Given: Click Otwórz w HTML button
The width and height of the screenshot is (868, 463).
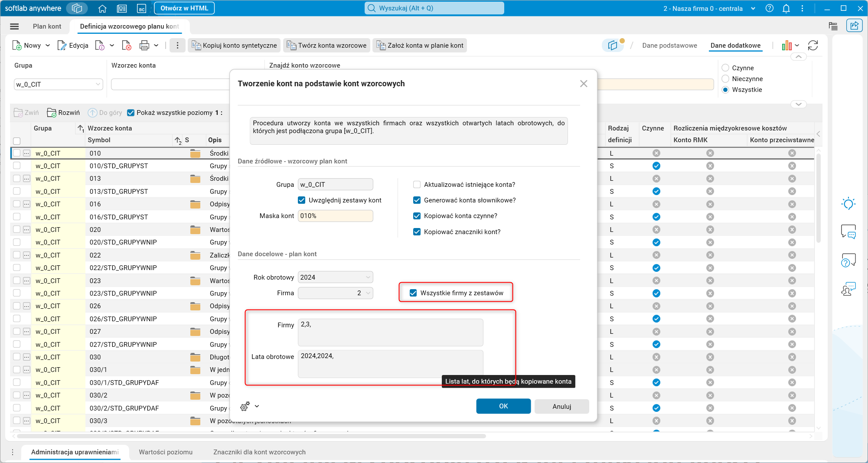Looking at the screenshot, I should 184,8.
